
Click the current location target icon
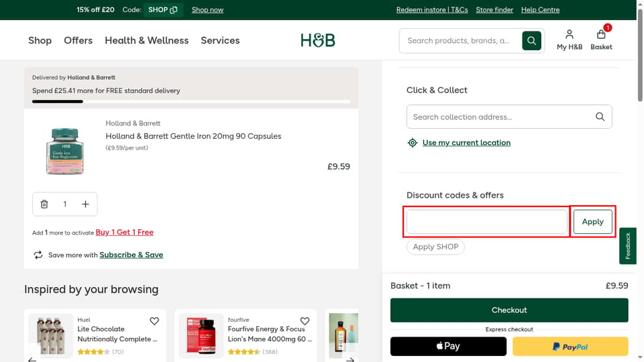413,142
